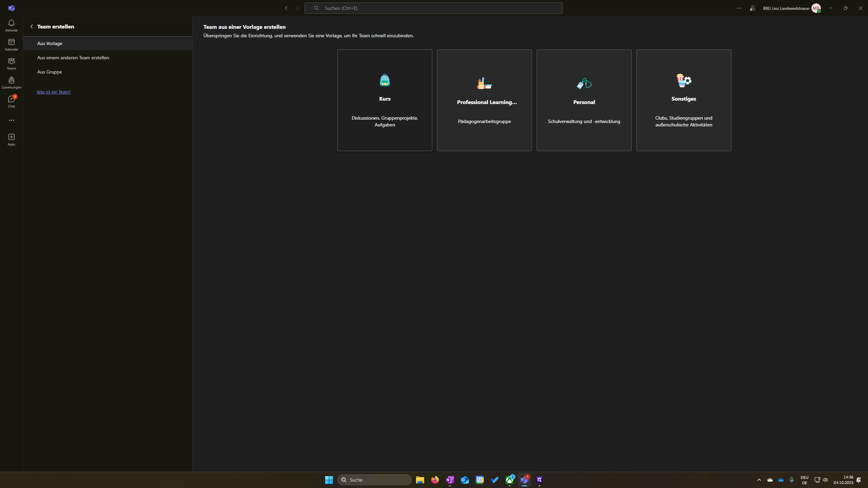Pick the Personal template card
The image size is (868, 488).
coord(584,100)
